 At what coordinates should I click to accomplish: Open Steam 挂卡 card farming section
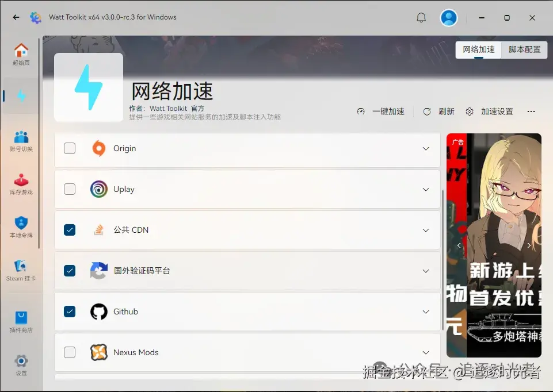[x=21, y=267]
